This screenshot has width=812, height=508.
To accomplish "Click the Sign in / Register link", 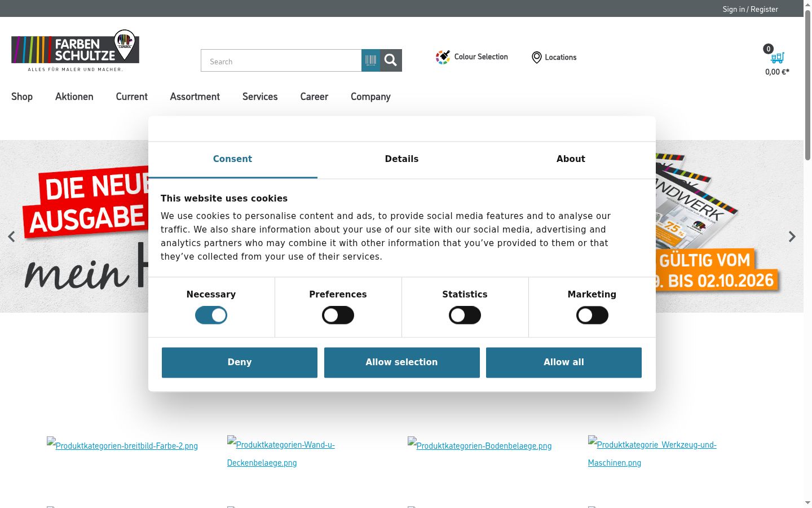I will click(750, 9).
